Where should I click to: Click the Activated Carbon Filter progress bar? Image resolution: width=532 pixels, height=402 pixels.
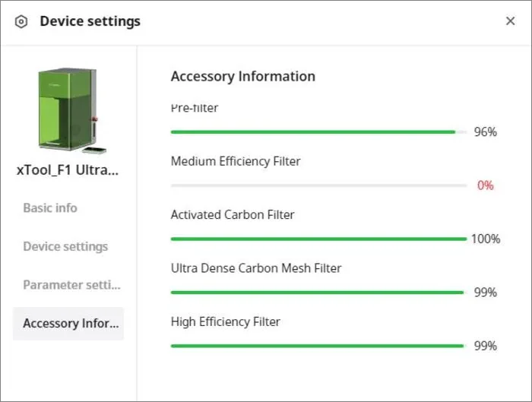319,239
